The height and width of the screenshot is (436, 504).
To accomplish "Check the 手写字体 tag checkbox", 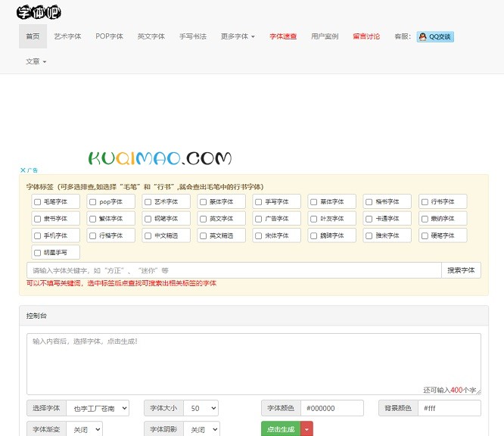I will (258, 202).
